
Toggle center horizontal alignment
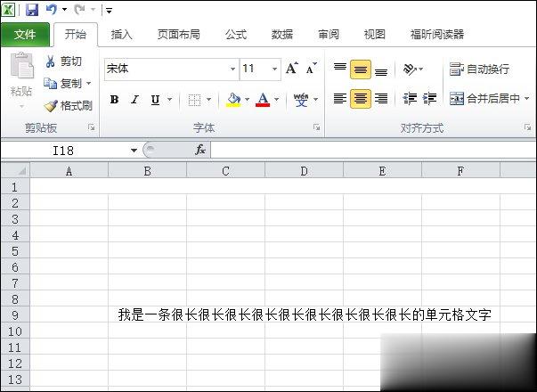(361, 99)
